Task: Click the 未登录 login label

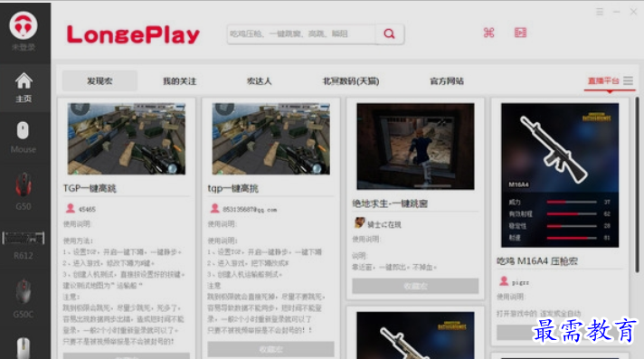Action: [x=24, y=47]
